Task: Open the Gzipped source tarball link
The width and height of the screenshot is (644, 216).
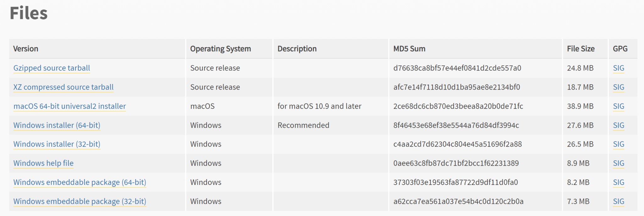Action: click(x=52, y=68)
